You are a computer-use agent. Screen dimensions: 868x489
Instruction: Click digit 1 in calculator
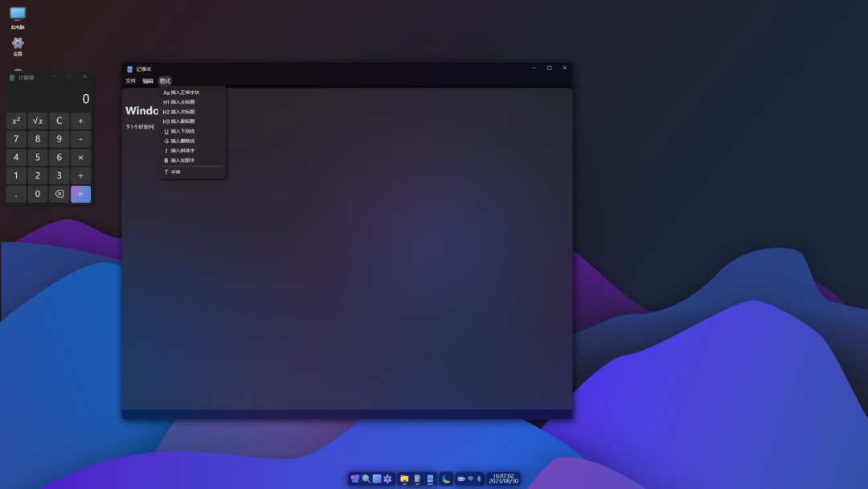pos(16,175)
